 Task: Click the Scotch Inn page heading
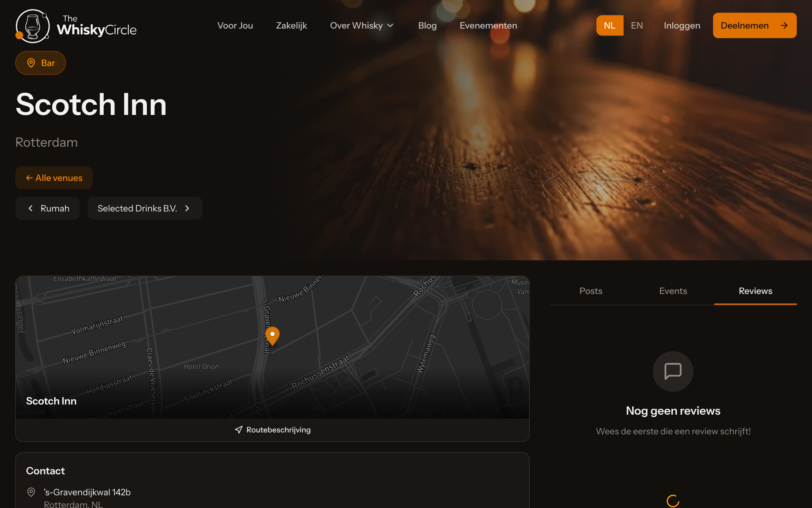(91, 104)
